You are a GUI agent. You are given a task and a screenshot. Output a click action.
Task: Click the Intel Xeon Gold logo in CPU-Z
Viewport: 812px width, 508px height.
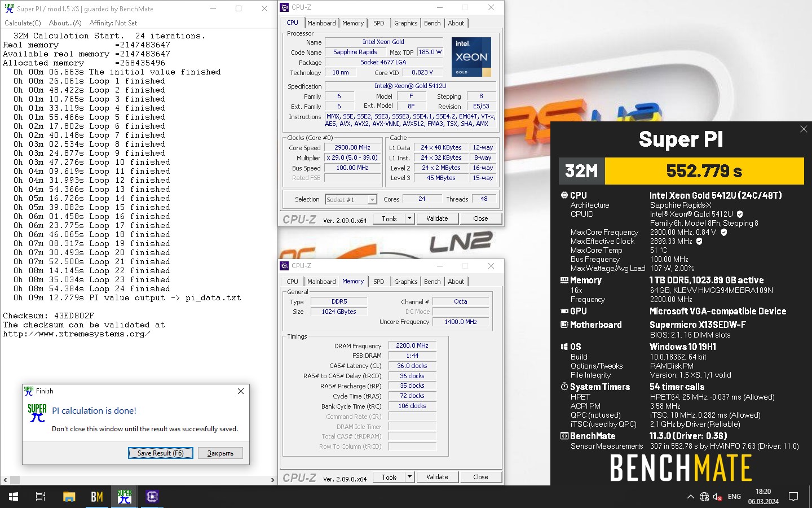[471, 57]
